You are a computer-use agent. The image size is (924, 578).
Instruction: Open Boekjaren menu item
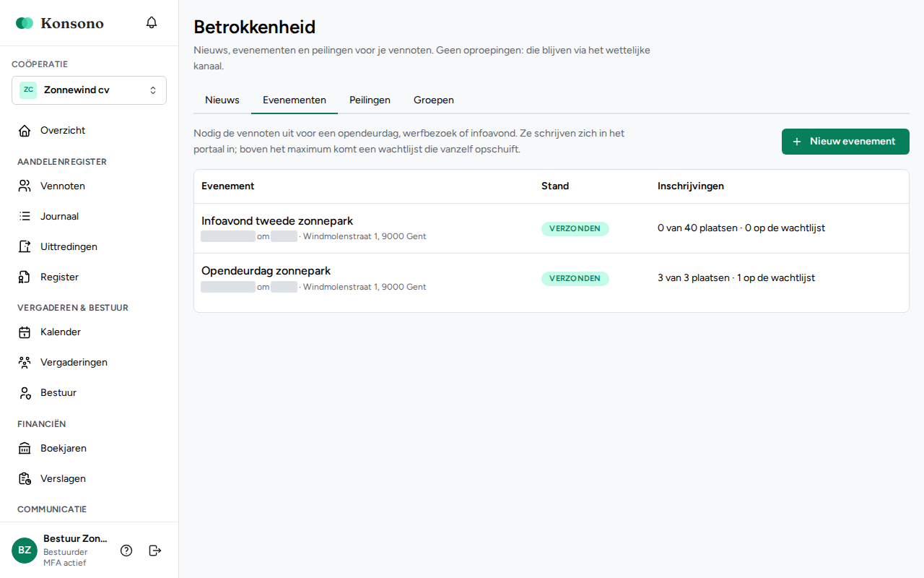coord(89,449)
